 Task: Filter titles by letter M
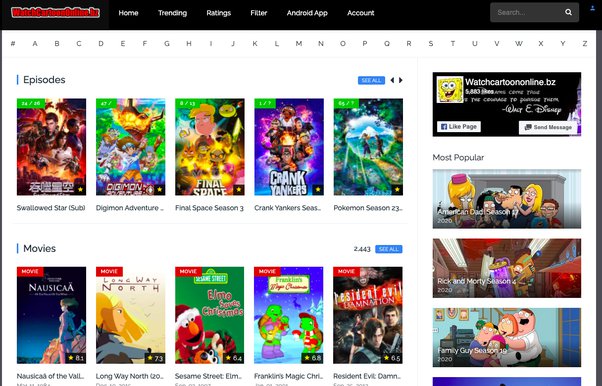tap(299, 43)
